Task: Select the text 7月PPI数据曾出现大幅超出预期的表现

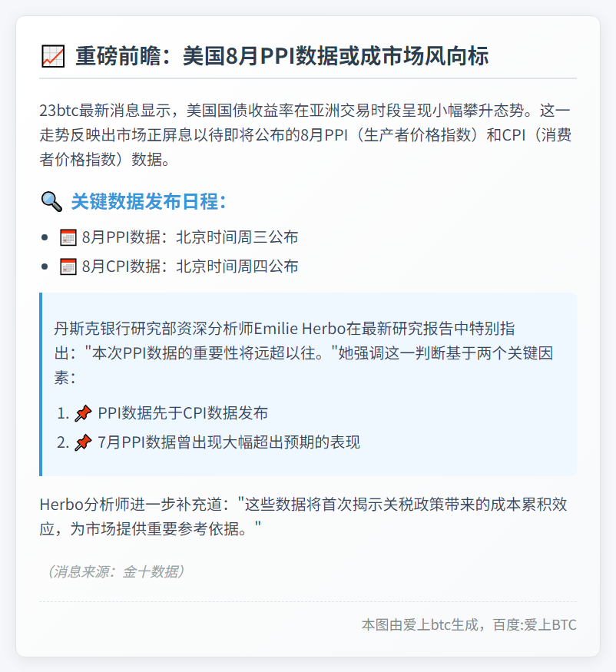Action: click(x=229, y=442)
